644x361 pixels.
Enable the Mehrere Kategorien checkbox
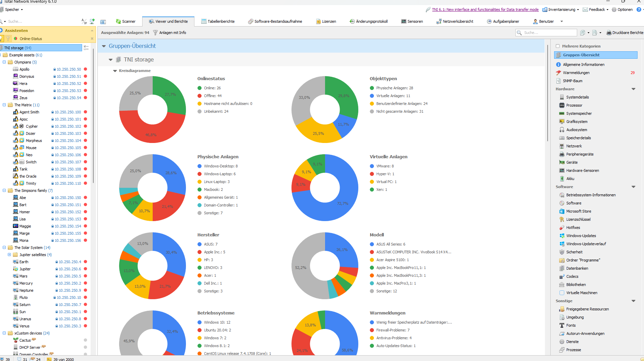557,46
